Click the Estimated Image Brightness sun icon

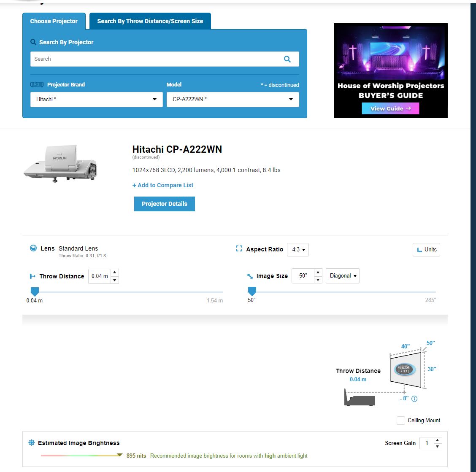coord(32,442)
